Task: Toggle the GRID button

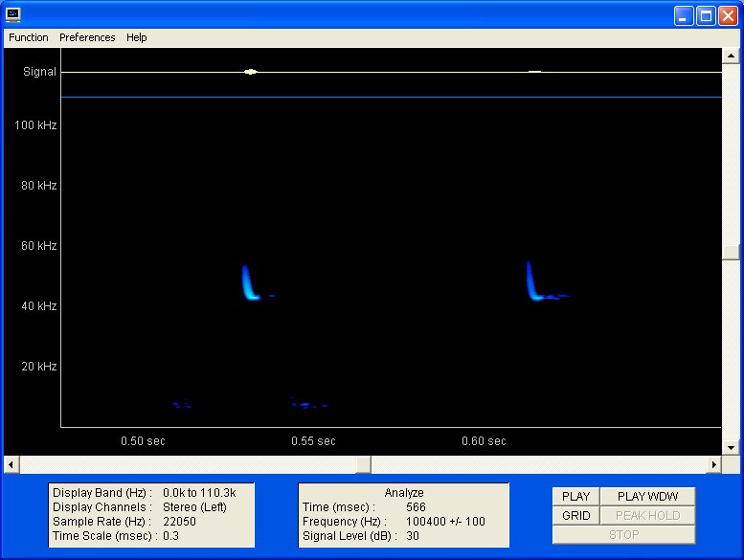Action: [575, 515]
